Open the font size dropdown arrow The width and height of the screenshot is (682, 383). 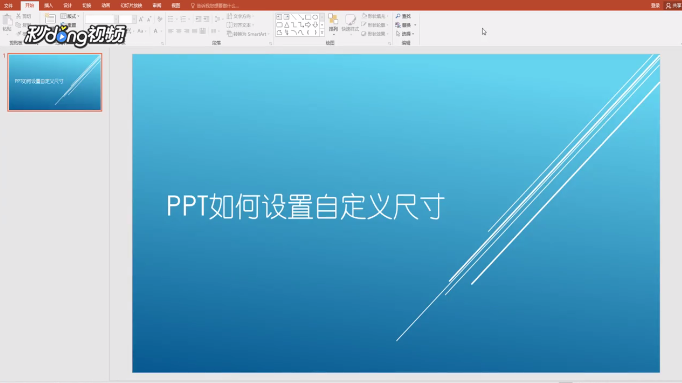tap(134, 19)
